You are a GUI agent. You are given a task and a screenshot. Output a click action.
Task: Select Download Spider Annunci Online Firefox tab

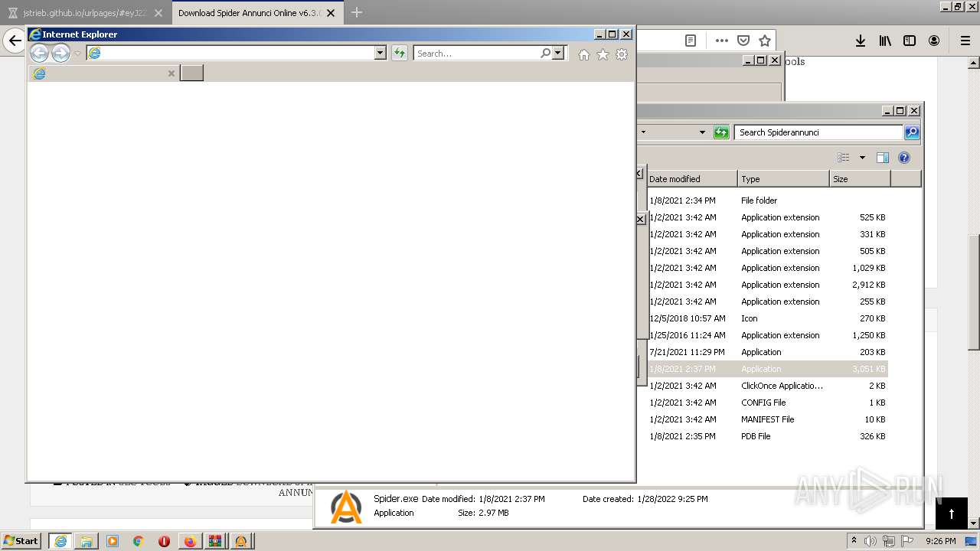pyautogui.click(x=249, y=13)
